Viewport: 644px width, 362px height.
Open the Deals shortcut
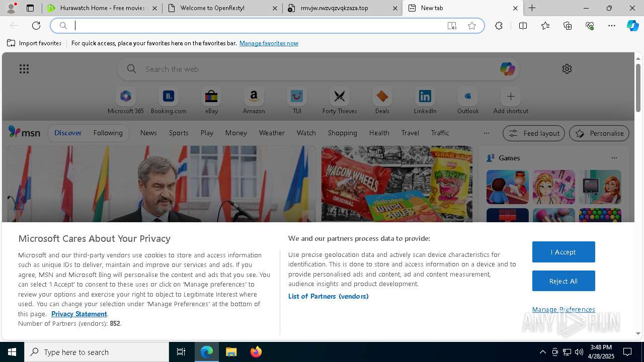(x=382, y=101)
